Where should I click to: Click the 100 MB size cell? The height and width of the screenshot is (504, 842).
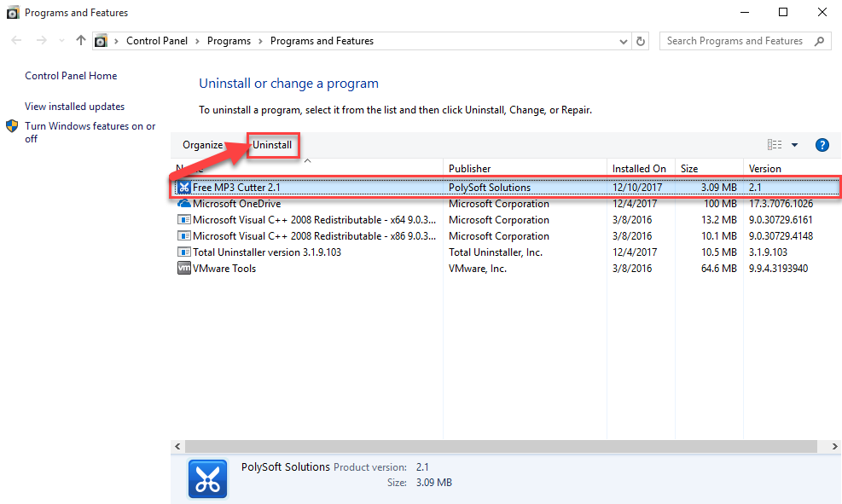point(720,204)
